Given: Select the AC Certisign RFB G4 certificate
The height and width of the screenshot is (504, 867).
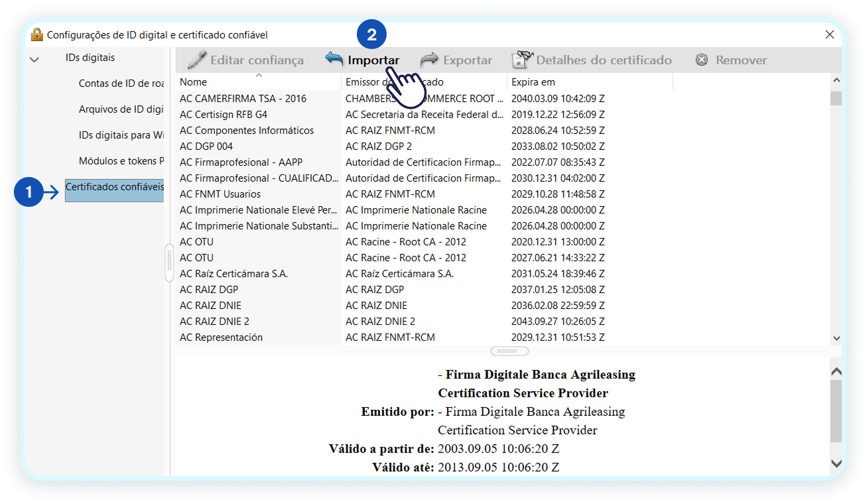Looking at the screenshot, I should 222,114.
